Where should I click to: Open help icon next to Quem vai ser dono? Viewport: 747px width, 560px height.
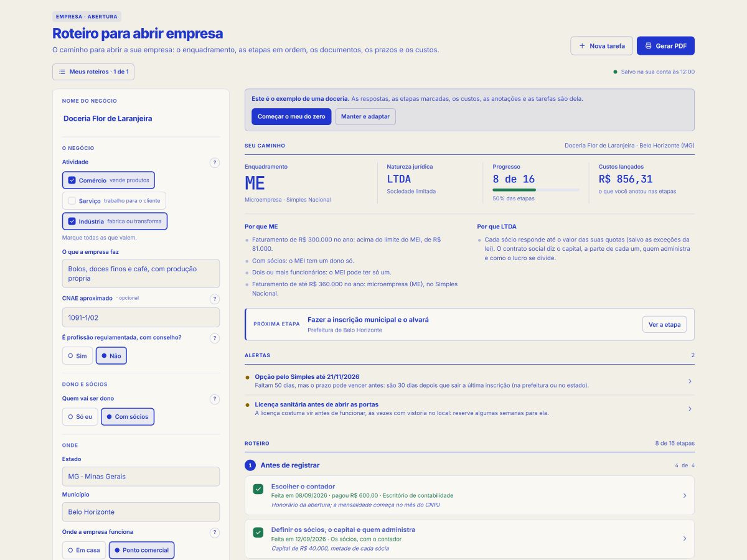pyautogui.click(x=215, y=399)
